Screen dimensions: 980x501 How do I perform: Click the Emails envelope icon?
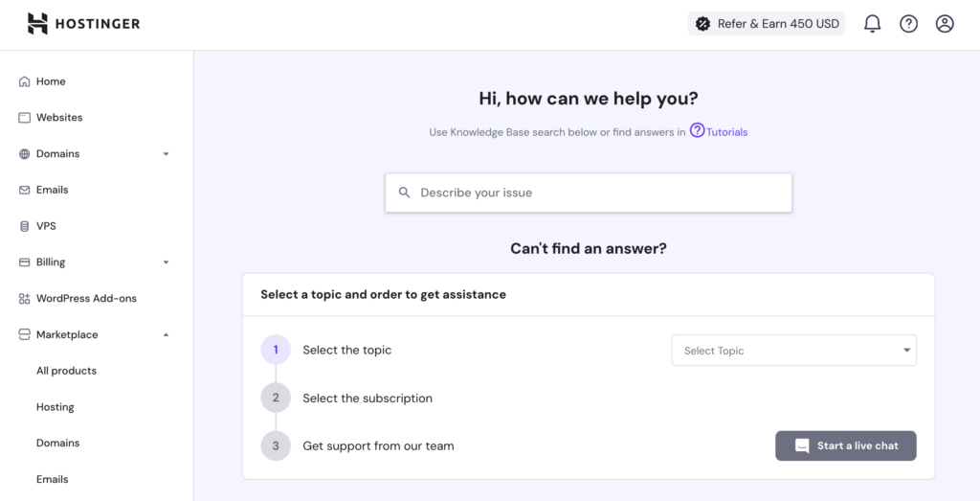tap(24, 190)
